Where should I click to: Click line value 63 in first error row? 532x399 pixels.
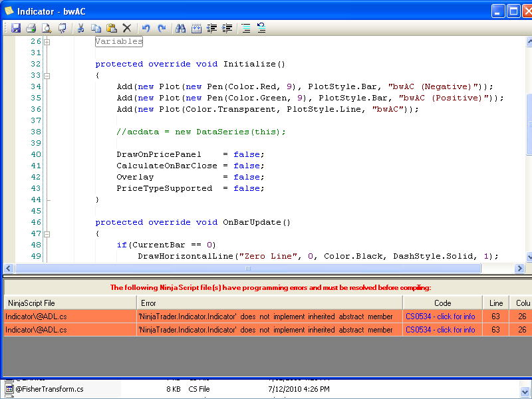point(495,317)
